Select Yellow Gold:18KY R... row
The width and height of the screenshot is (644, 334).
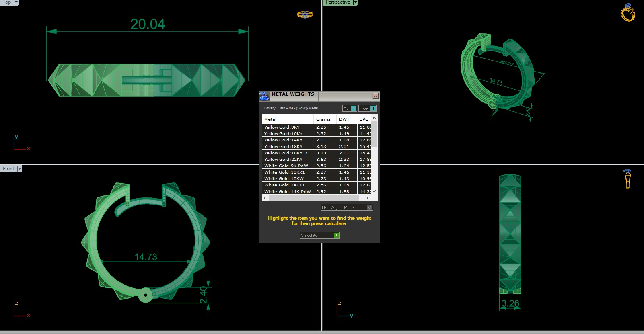[x=317, y=153]
